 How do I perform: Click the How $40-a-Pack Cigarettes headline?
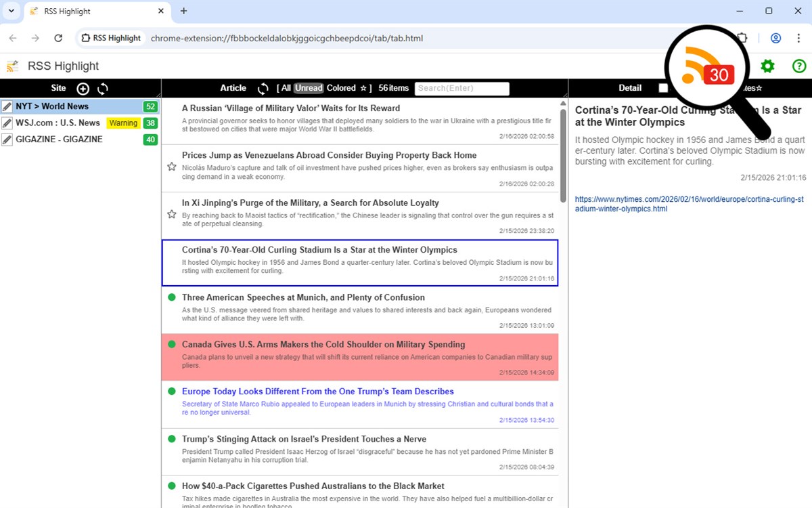pos(313,486)
